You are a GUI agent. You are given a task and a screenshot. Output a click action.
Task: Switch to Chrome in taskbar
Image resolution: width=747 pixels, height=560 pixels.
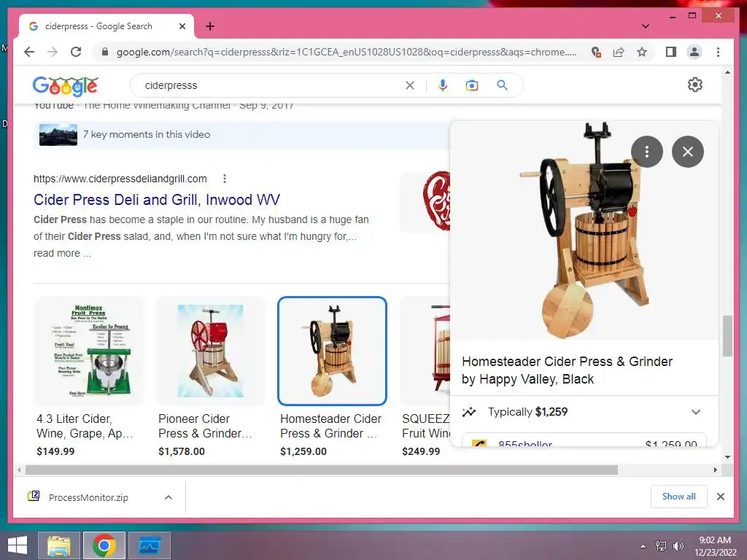click(x=104, y=545)
